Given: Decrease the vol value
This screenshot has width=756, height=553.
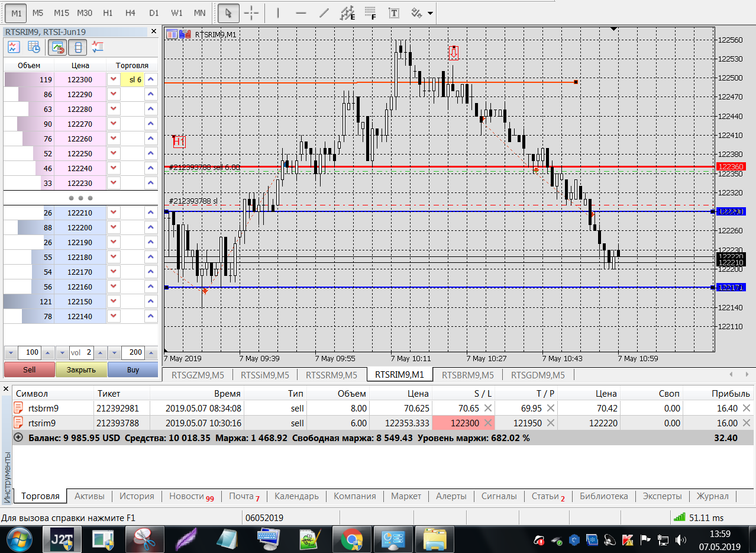Looking at the screenshot, I should coord(62,353).
